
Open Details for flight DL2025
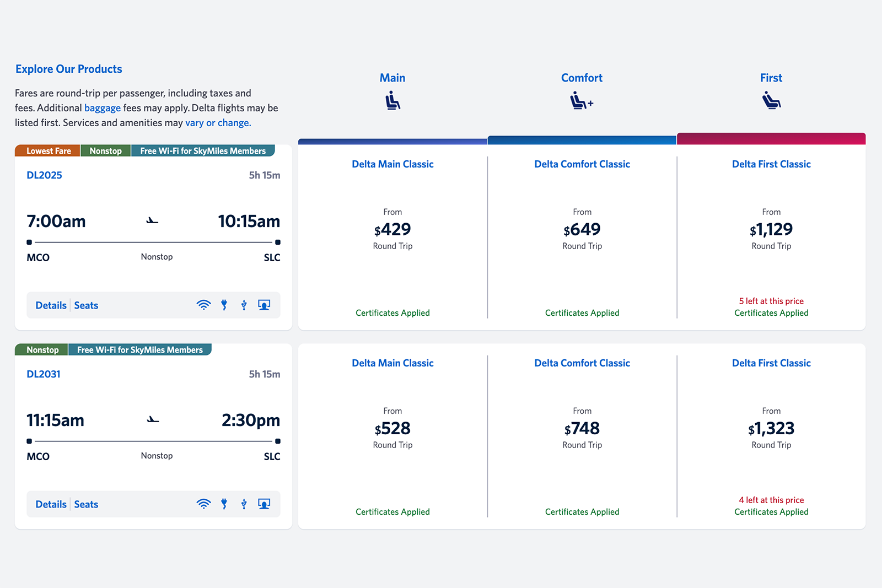pos(51,305)
